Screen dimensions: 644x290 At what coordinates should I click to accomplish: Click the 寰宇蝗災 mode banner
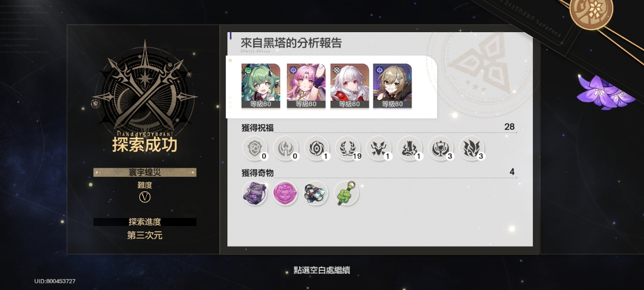[x=145, y=172]
